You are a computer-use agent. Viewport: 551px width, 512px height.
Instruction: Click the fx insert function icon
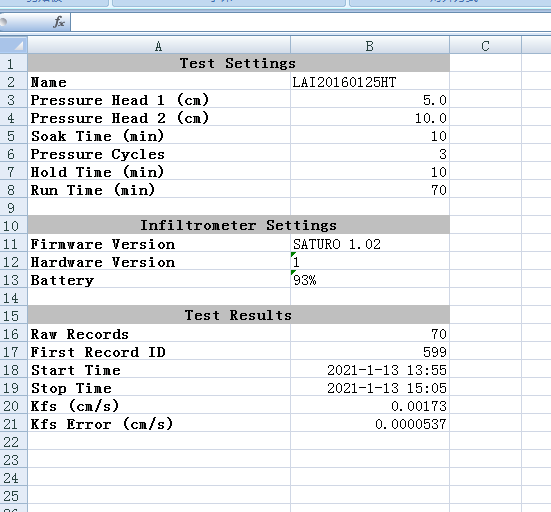[59, 22]
